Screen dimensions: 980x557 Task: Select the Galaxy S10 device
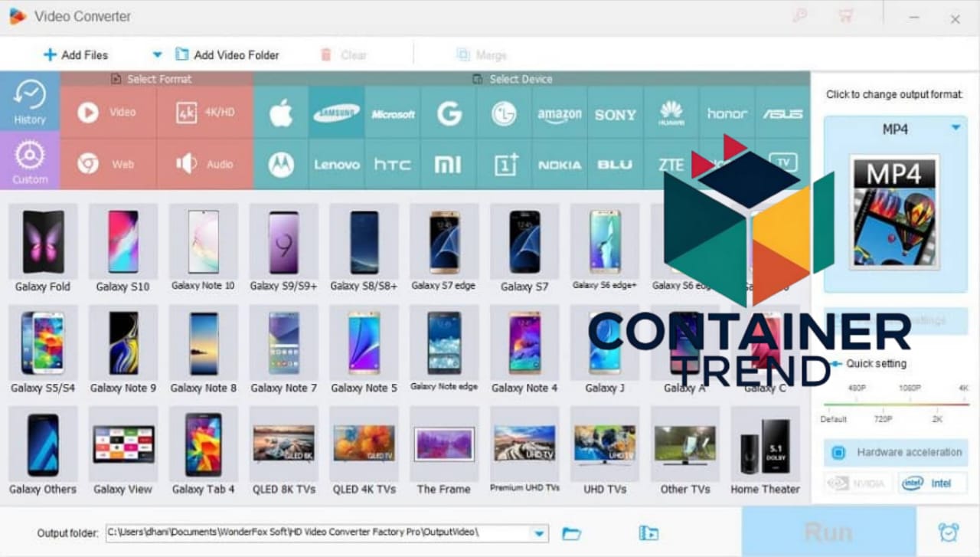point(122,248)
